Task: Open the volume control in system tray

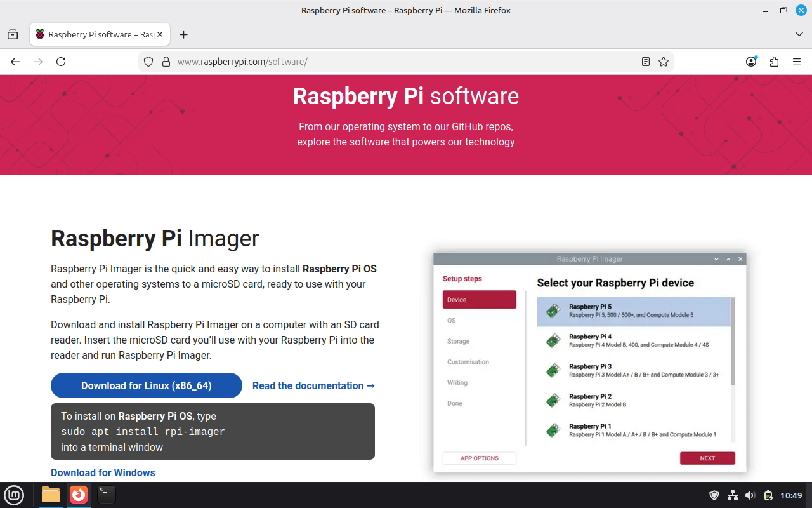Action: (x=750, y=495)
